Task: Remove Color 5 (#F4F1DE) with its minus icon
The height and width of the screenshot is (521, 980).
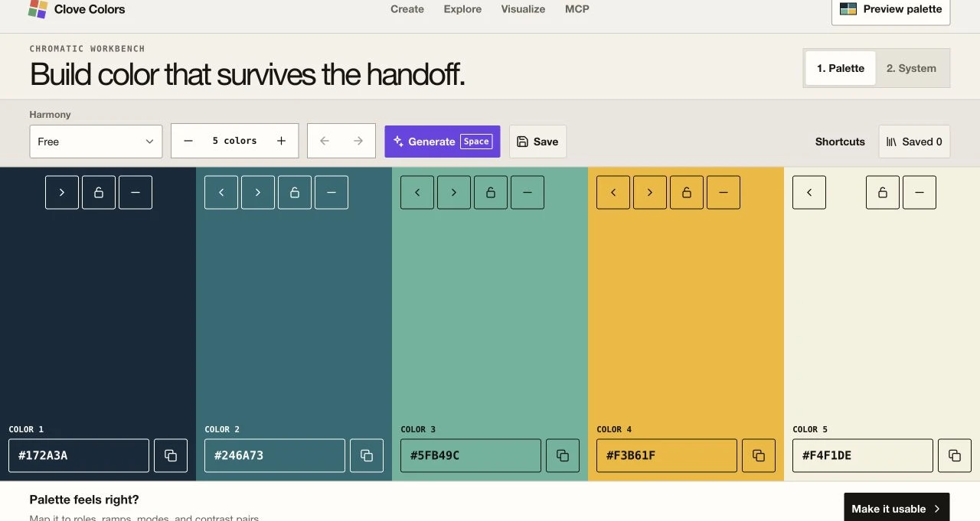Action: 920,193
